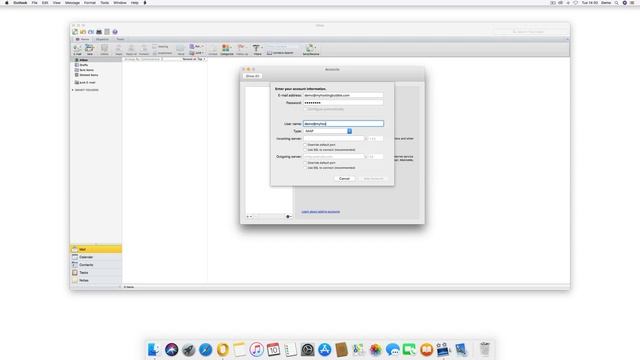640x360 pixels.
Task: Click the Filters funnel icon
Action: point(257,49)
